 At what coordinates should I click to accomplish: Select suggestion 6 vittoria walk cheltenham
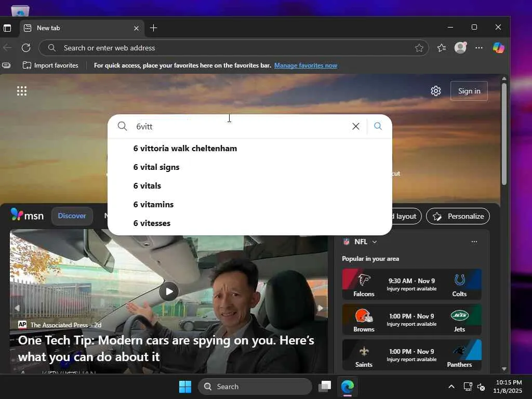pos(250,149)
